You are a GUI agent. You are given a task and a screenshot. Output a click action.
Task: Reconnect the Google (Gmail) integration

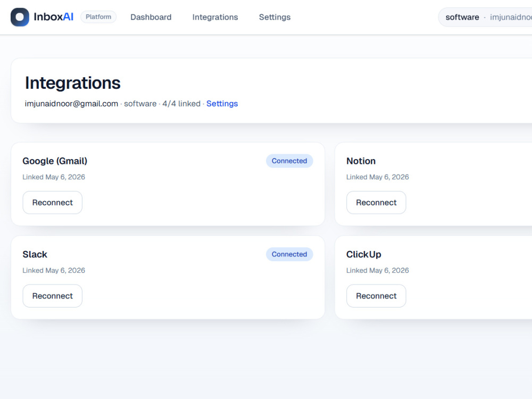pyautogui.click(x=53, y=203)
